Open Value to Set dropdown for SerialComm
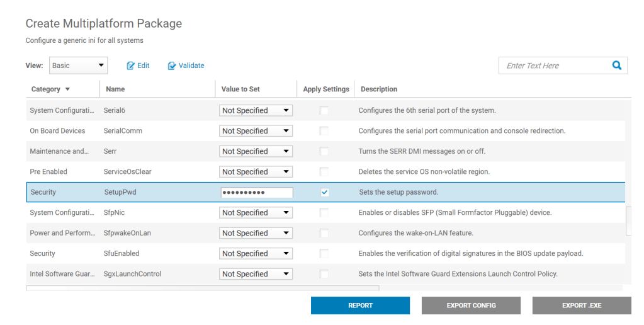The height and width of the screenshot is (325, 644). click(256, 131)
